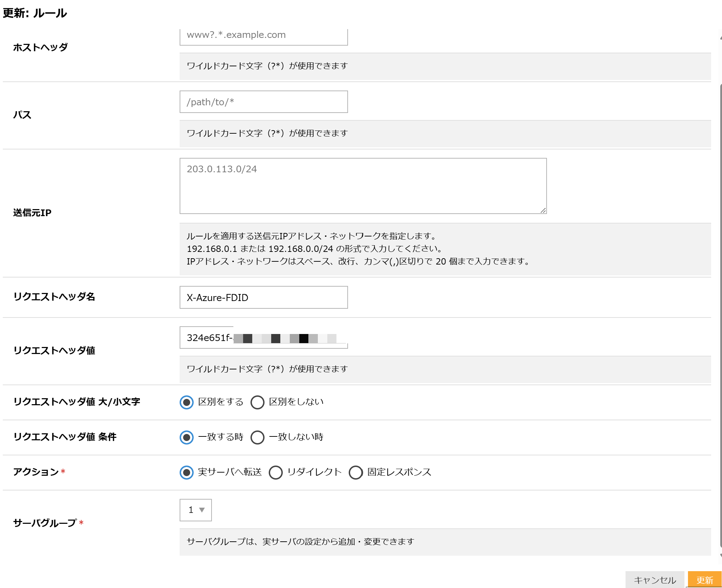Click the リクエストヘッダ値 request header value field
This screenshot has height=588, width=722.
(x=263, y=338)
